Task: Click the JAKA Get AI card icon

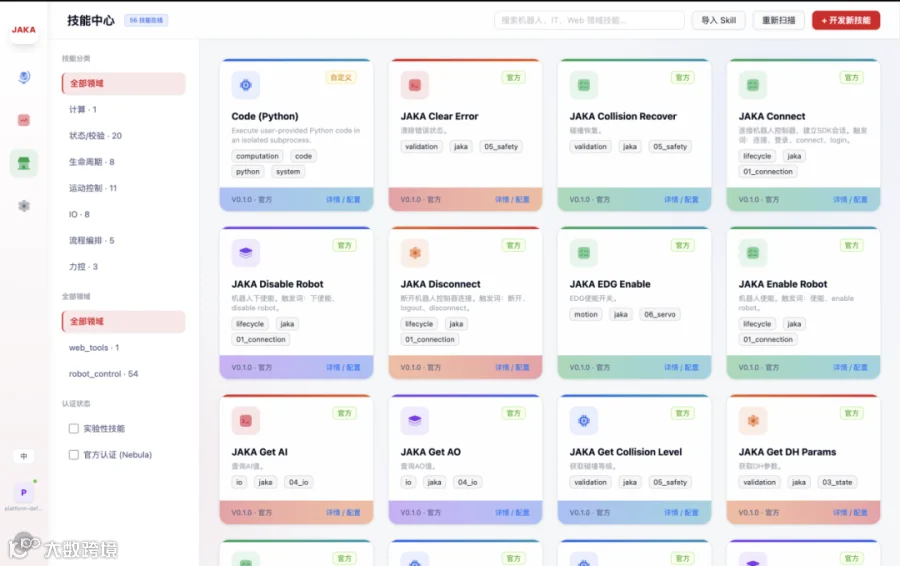Action: click(x=246, y=421)
